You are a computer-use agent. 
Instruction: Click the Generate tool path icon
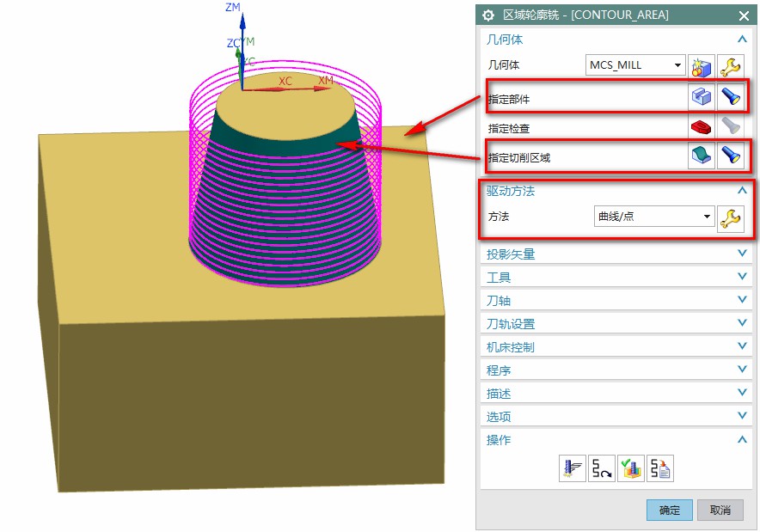[x=572, y=468]
